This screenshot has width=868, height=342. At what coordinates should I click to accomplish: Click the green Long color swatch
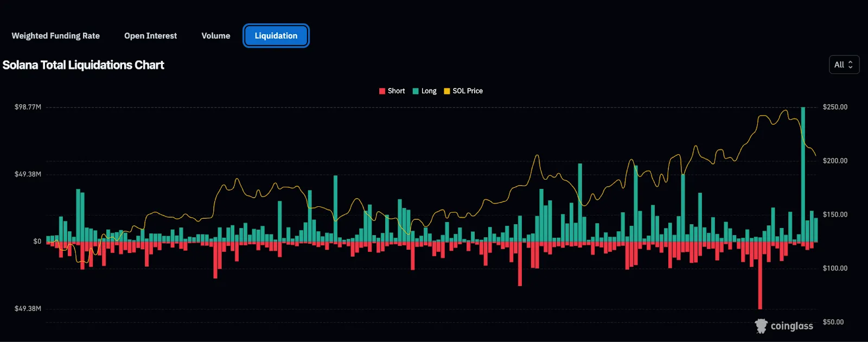(416, 91)
